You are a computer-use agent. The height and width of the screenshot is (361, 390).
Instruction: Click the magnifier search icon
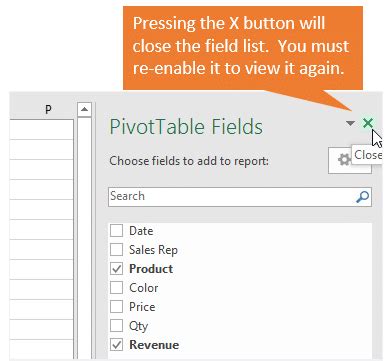click(x=362, y=197)
